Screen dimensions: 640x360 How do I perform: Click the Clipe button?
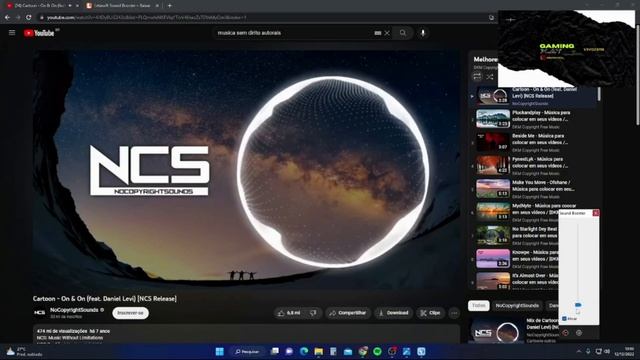coord(430,313)
